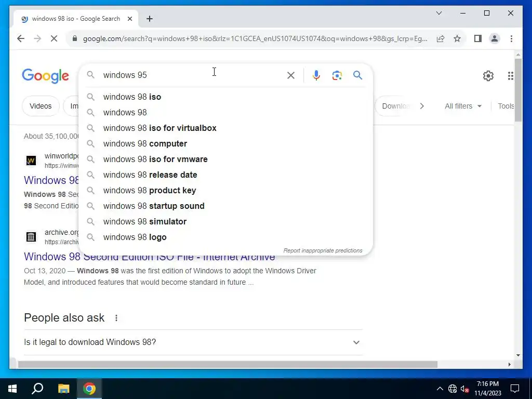Go to Google home via the logo

[46, 76]
